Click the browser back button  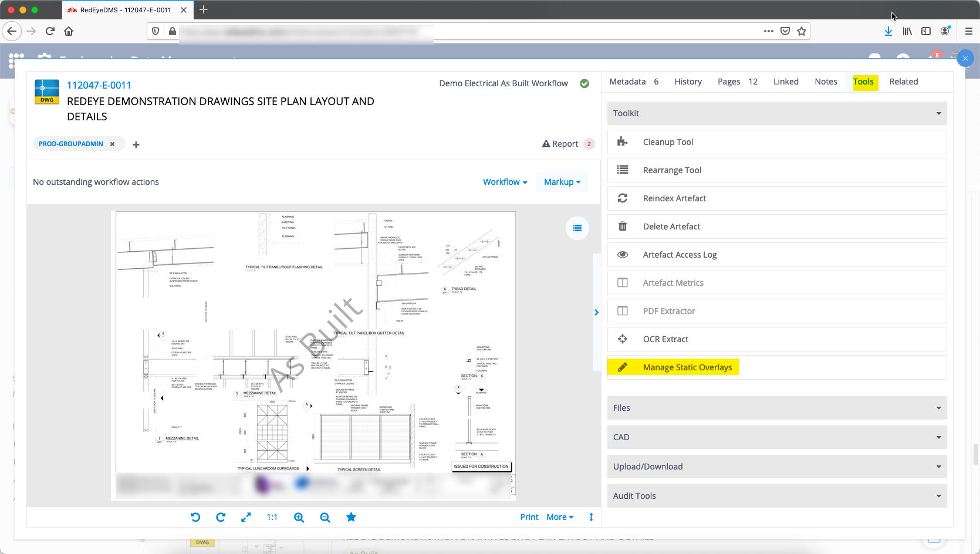tap(12, 31)
